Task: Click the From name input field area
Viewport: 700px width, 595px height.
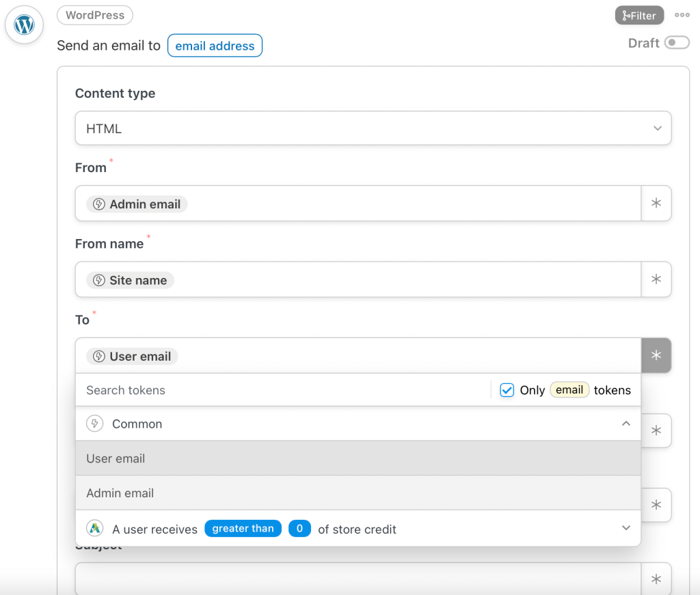Action: (x=358, y=279)
